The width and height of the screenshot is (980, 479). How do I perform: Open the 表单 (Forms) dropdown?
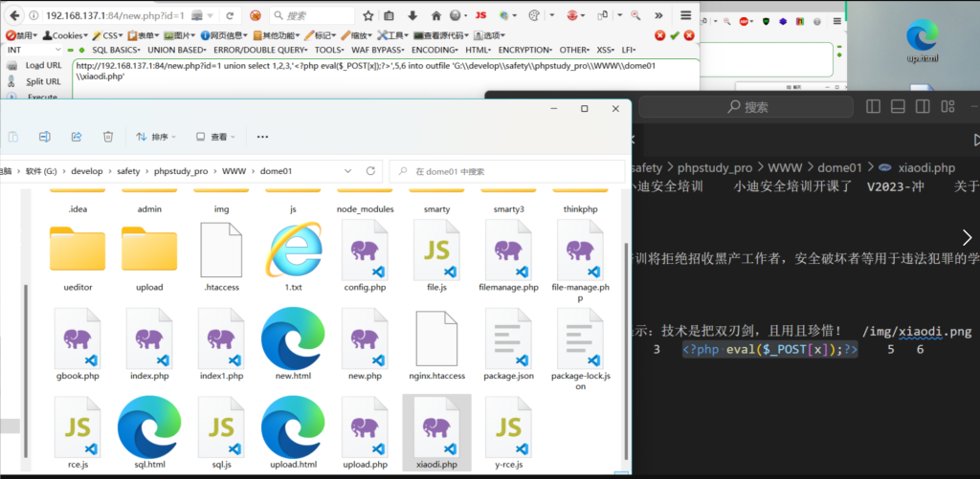click(144, 35)
